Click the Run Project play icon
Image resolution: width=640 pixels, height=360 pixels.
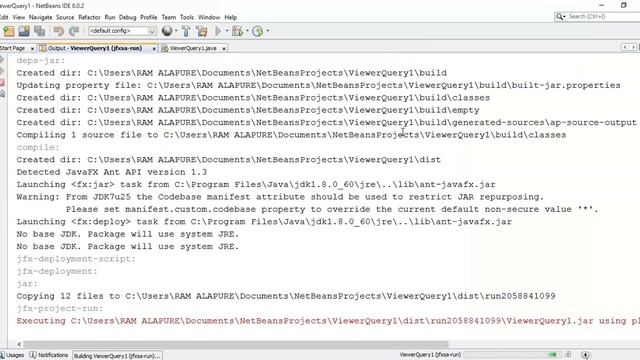[218, 31]
